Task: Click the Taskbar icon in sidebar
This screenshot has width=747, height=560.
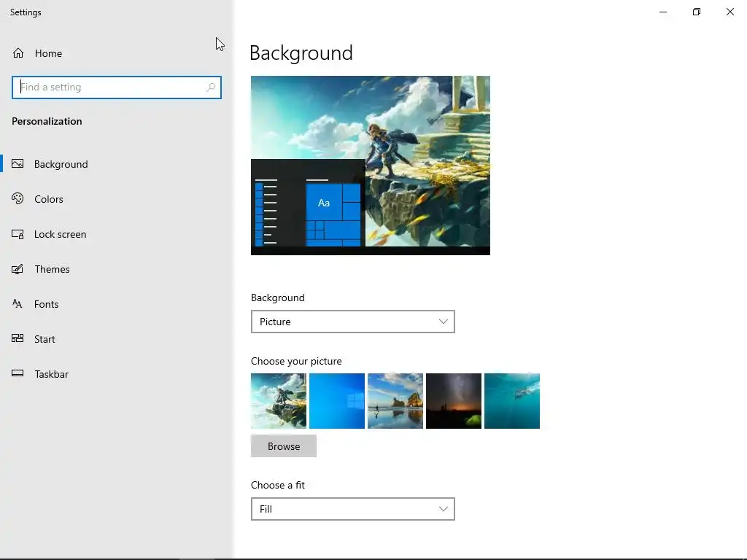Action: tap(18, 373)
